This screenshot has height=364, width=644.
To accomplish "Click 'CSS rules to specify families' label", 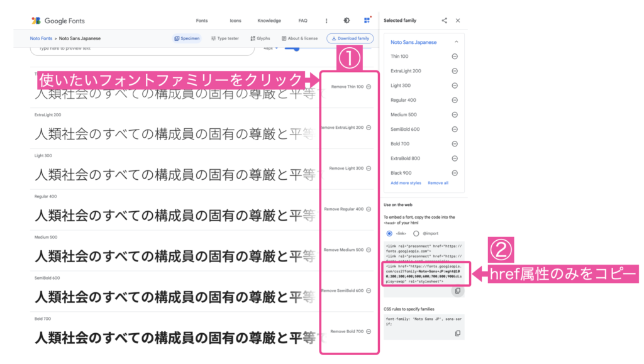I will point(409,309).
